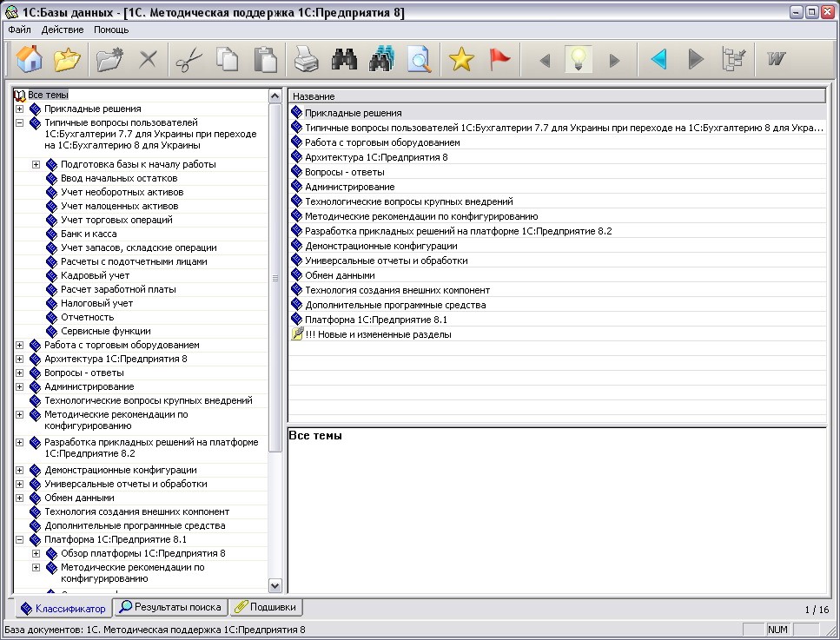Select Учет необоротных активов tree item

tap(122, 192)
